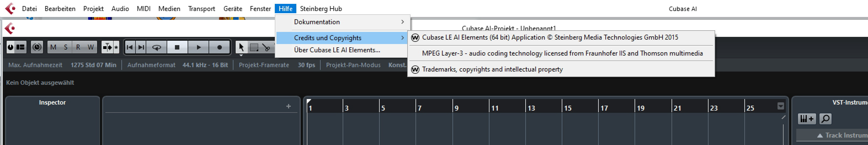Image resolution: width=868 pixels, height=145 pixels.
Task: Select the Object Selection arrow tool
Action: tap(241, 47)
